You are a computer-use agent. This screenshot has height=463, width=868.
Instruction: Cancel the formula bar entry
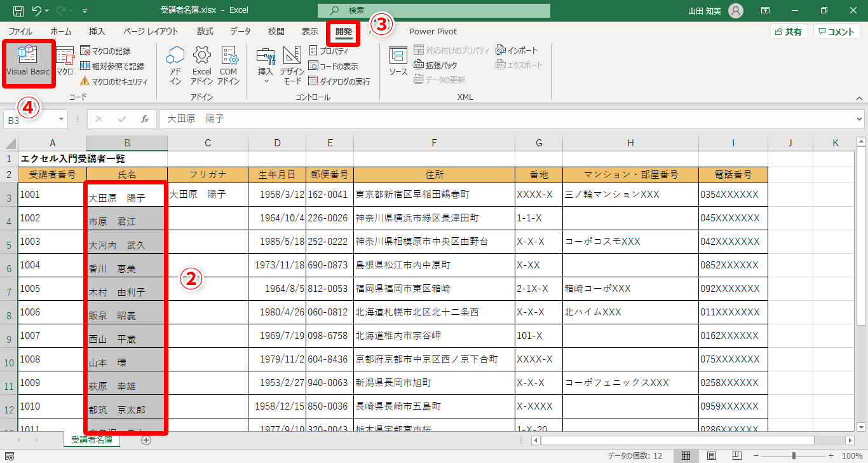pyautogui.click(x=99, y=119)
